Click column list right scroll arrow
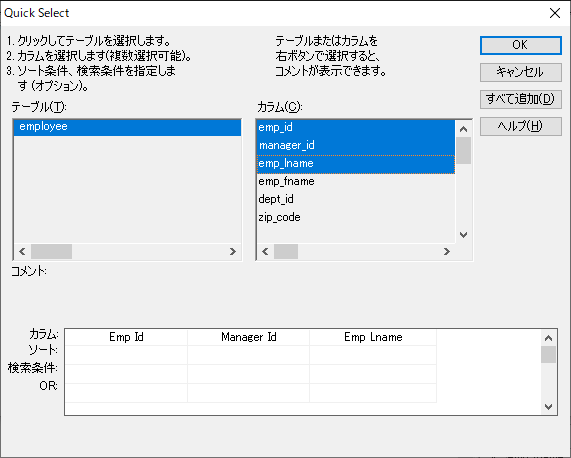 click(446, 252)
